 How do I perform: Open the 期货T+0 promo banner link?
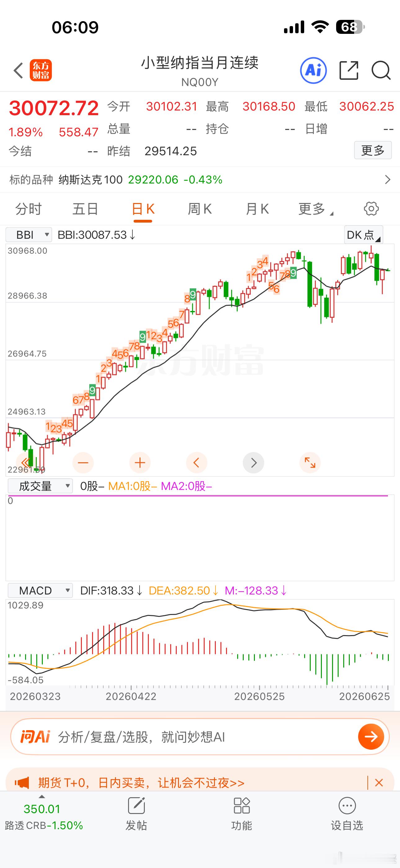tap(141, 782)
